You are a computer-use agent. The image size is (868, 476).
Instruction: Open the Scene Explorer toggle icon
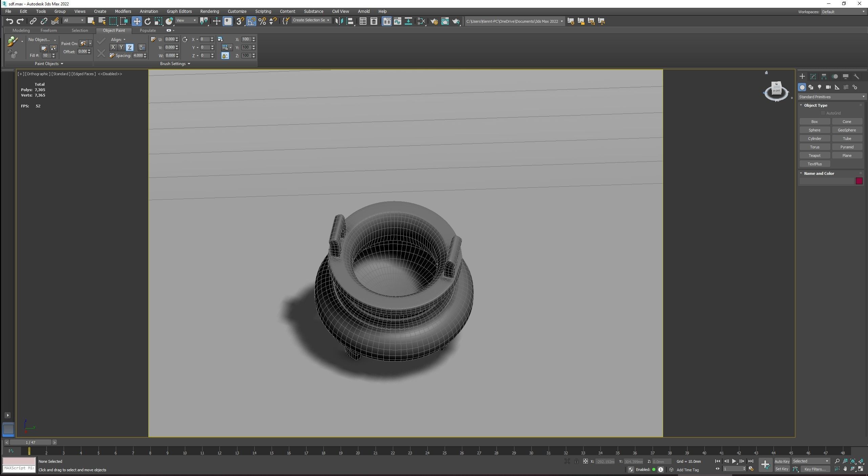pyautogui.click(x=363, y=21)
